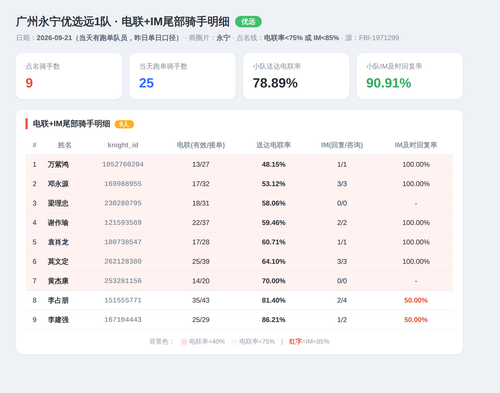Image resolution: width=500 pixels, height=393 pixels.
Task: Click the orange 9人 count badge
Action: coord(124,124)
